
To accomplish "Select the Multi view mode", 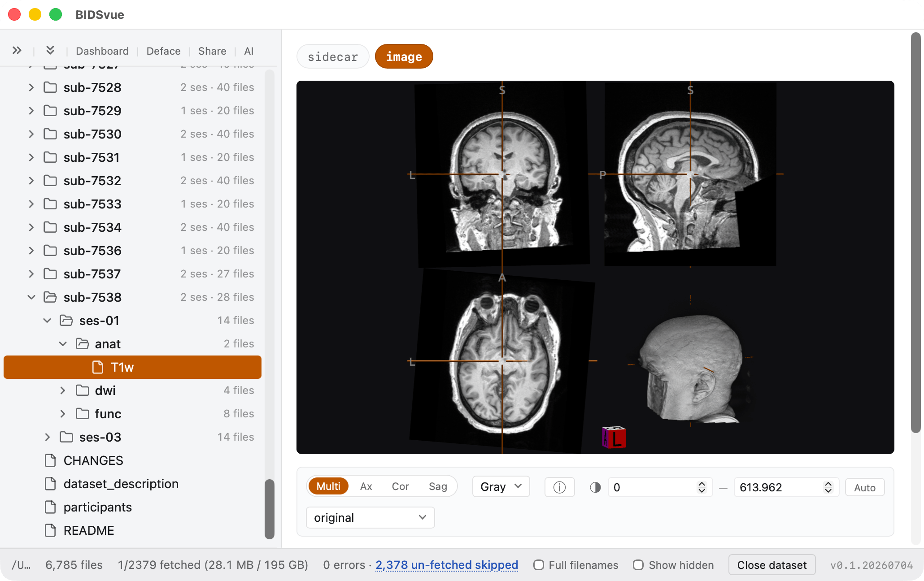I will 328,486.
